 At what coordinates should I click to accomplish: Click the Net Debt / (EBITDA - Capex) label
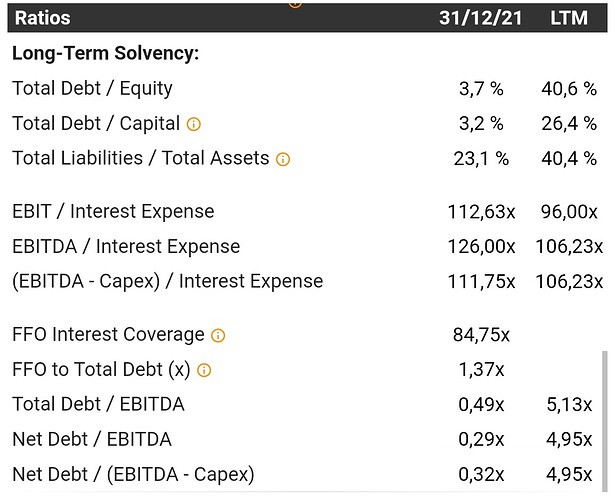point(133,474)
